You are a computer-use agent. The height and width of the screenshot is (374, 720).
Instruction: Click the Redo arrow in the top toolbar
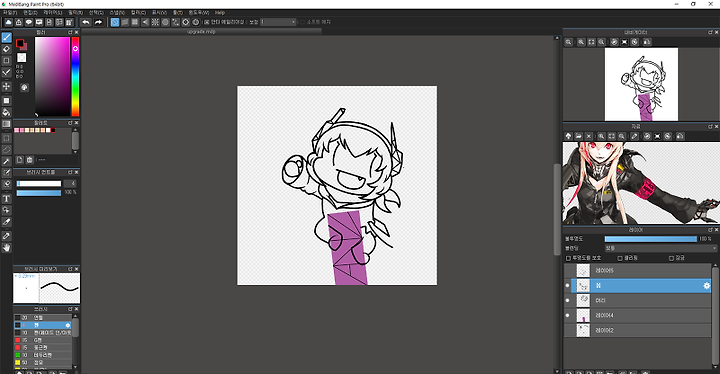(98, 22)
